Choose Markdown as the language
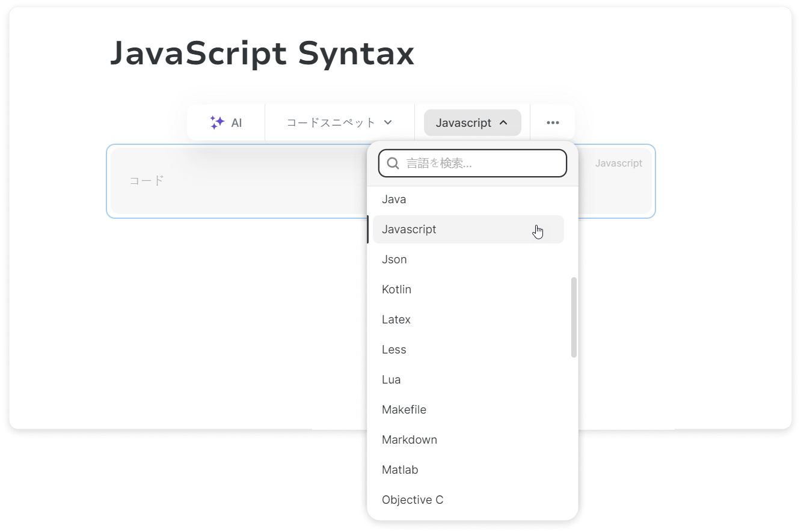801x532 pixels. click(468, 440)
